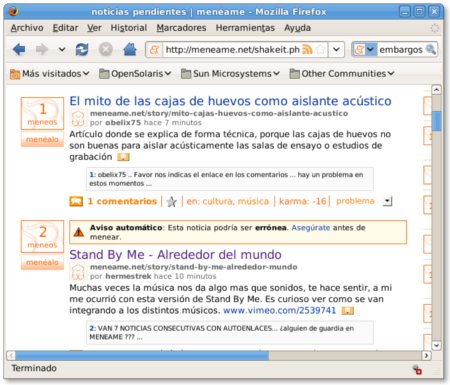
Task: Click the orange comments bubble icon
Action: (x=76, y=201)
